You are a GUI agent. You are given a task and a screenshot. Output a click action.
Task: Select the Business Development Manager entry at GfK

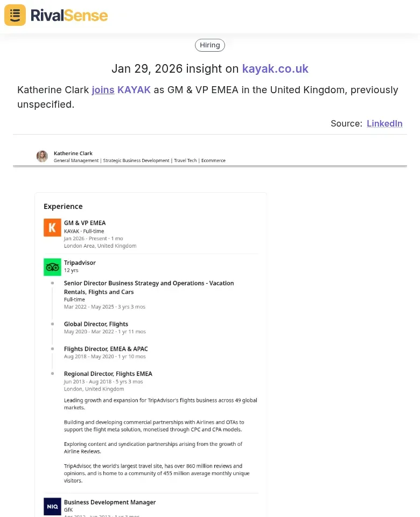point(110,502)
